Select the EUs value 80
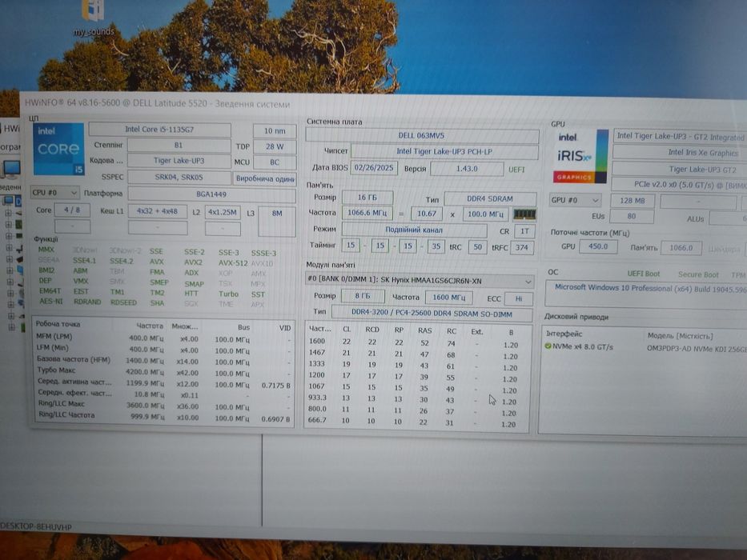747x560 pixels. [632, 216]
